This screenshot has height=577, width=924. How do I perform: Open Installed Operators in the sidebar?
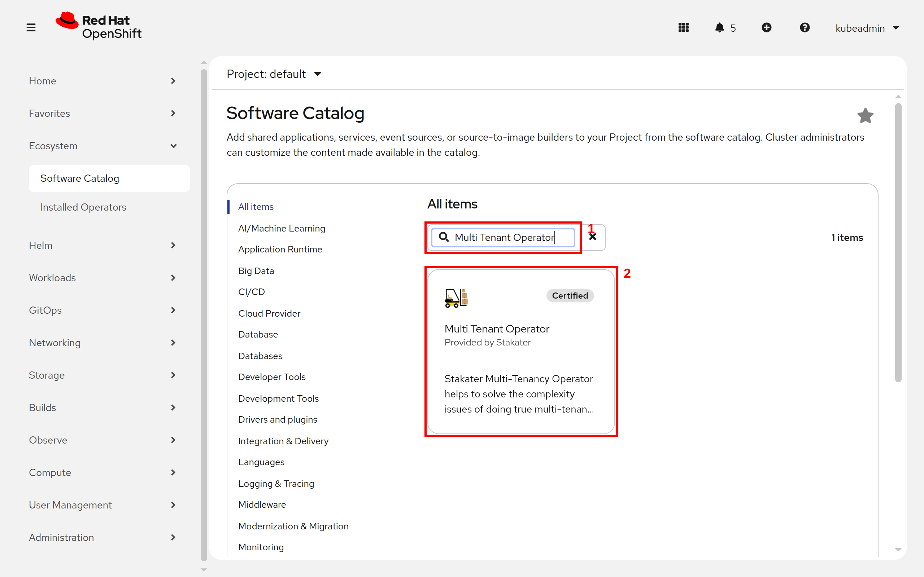(x=83, y=207)
